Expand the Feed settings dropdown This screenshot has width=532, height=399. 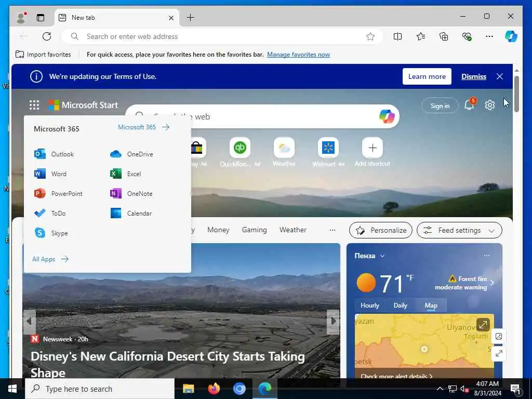click(459, 230)
